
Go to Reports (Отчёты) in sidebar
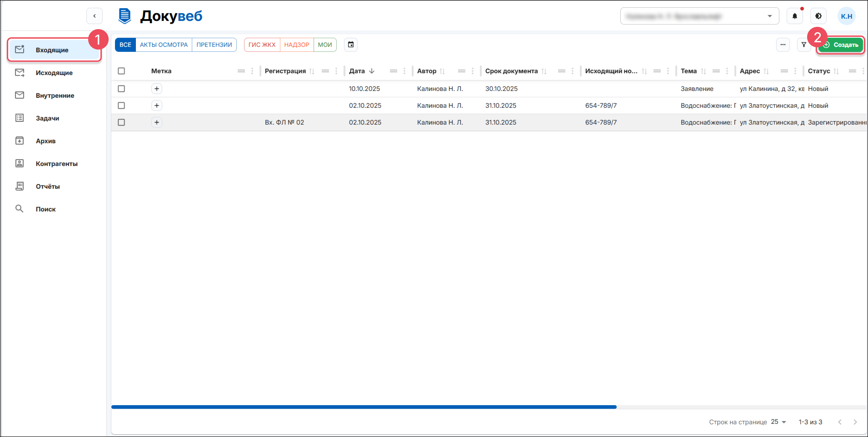point(47,186)
